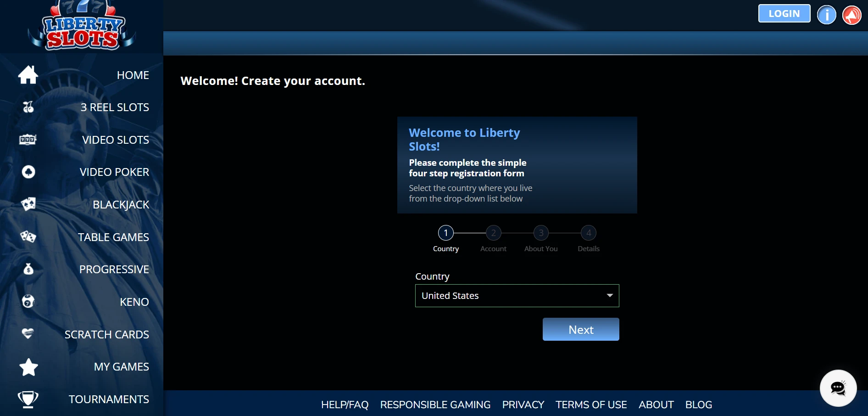Select step 1 Country circle
The width and height of the screenshot is (868, 416).
446,233
